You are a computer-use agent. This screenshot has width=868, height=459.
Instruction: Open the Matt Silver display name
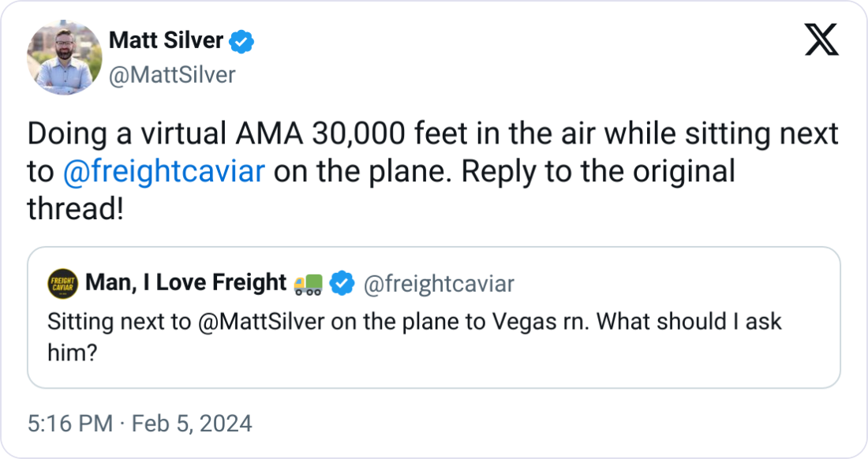pos(166,40)
